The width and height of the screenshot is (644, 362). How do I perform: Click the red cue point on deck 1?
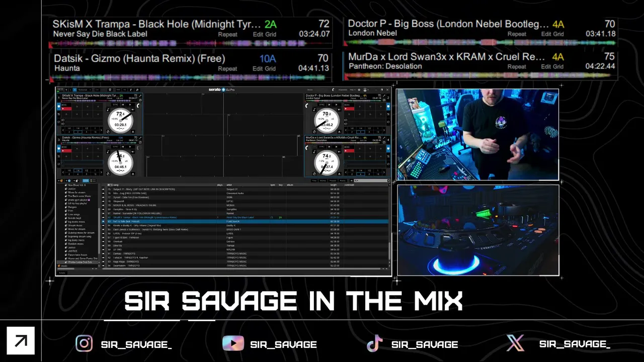point(66,109)
